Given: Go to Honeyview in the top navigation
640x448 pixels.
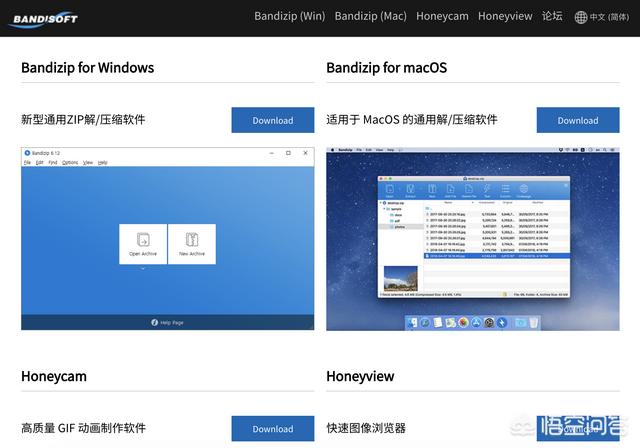Looking at the screenshot, I should [505, 16].
